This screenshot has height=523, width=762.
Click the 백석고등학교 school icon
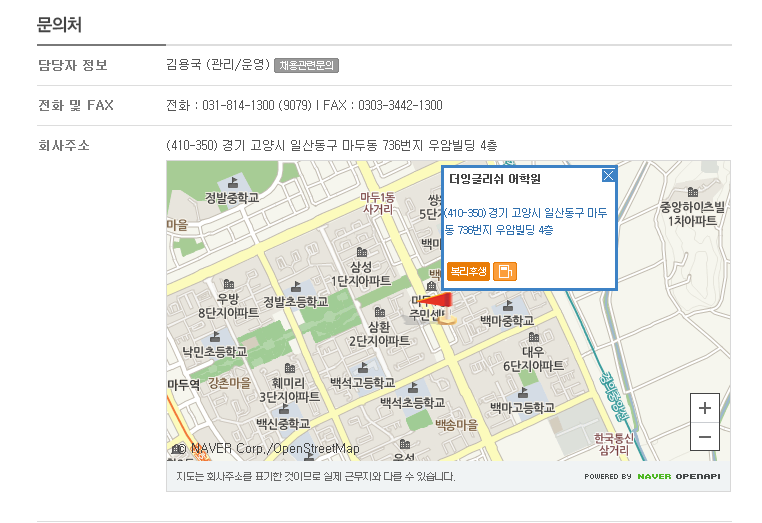click(x=363, y=367)
